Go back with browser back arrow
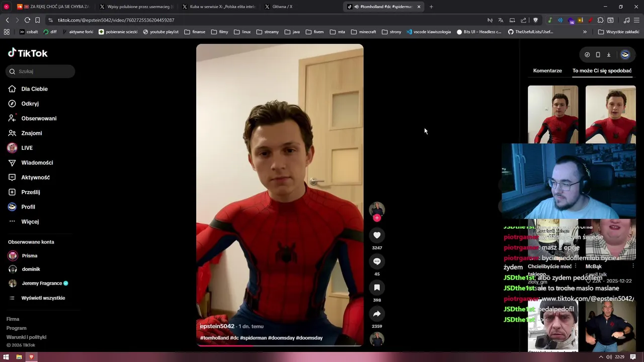The height and width of the screenshot is (362, 644). pos(7,20)
